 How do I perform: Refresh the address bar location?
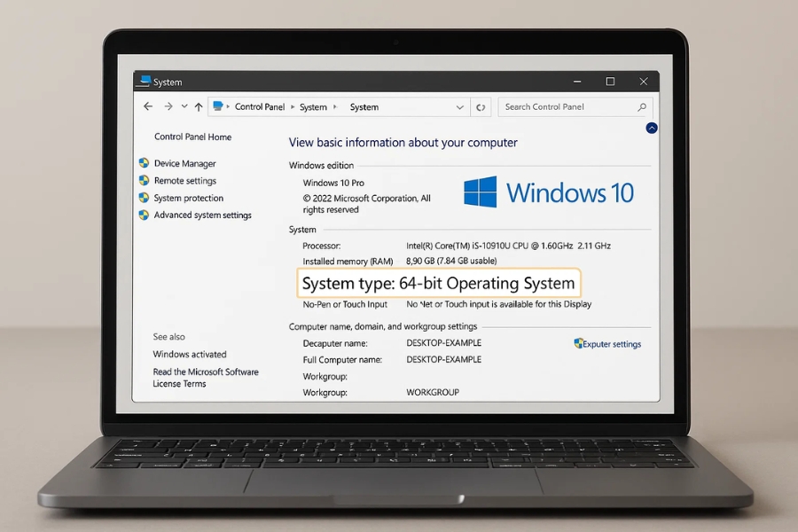tap(481, 107)
